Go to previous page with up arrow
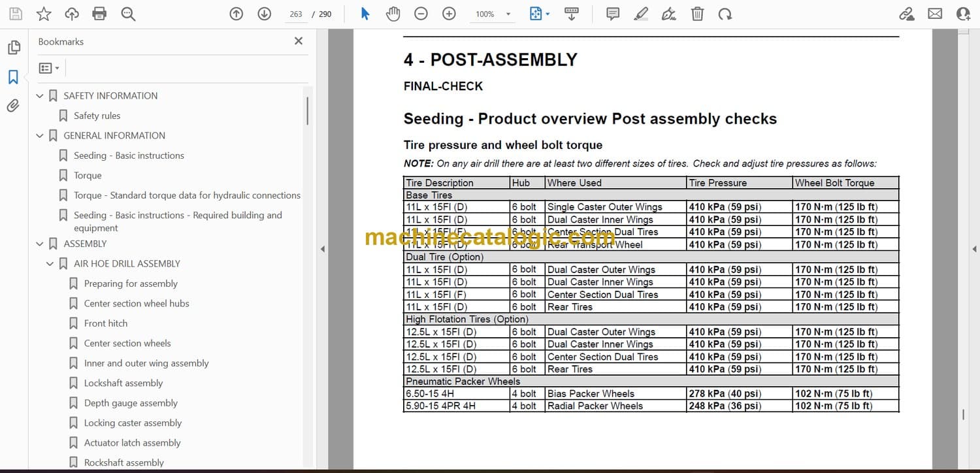This screenshot has height=473, width=980. coord(237,14)
